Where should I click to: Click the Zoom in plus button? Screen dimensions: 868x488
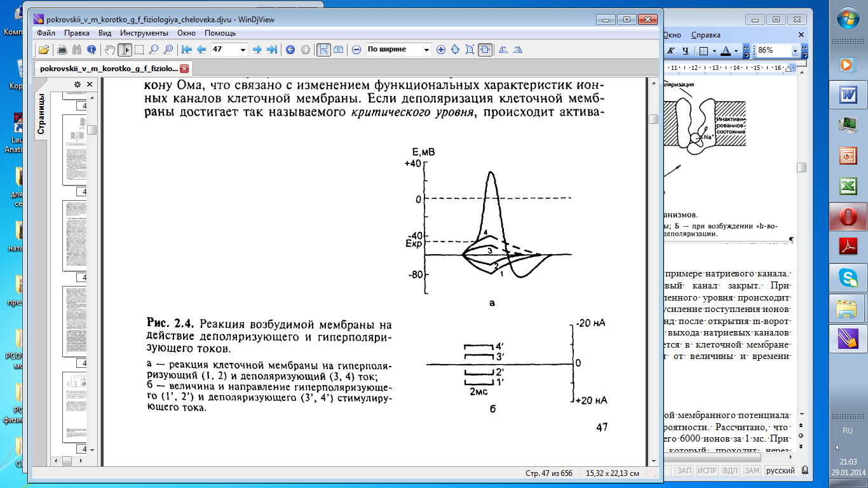pos(441,50)
